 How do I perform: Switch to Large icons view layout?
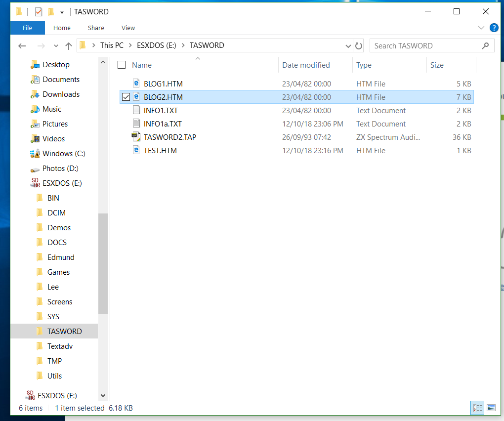pyautogui.click(x=491, y=408)
